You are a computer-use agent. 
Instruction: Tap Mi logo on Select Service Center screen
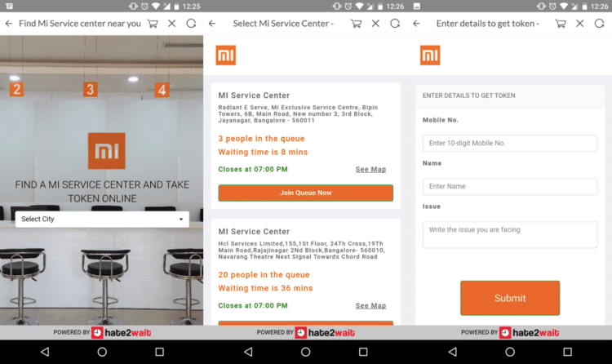[x=225, y=55]
